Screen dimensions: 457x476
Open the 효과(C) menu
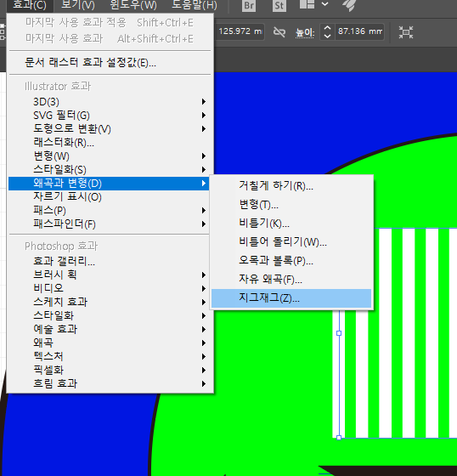point(30,5)
